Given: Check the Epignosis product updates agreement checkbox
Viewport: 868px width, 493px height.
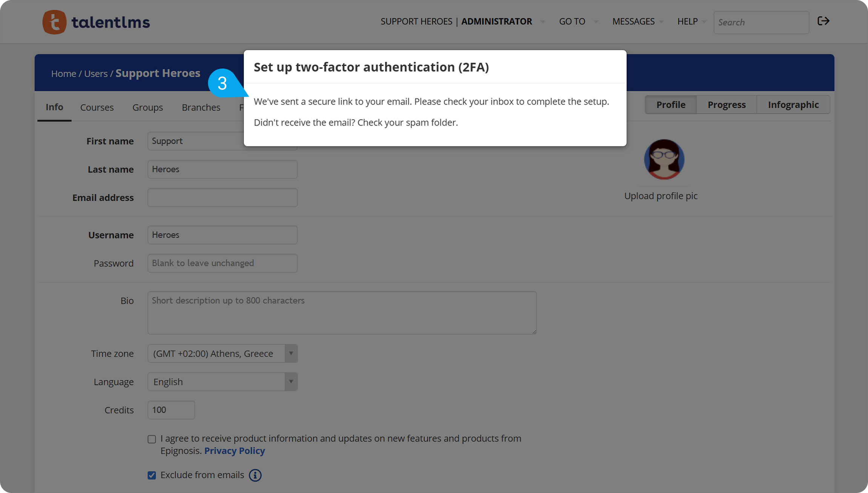Looking at the screenshot, I should pos(152,439).
